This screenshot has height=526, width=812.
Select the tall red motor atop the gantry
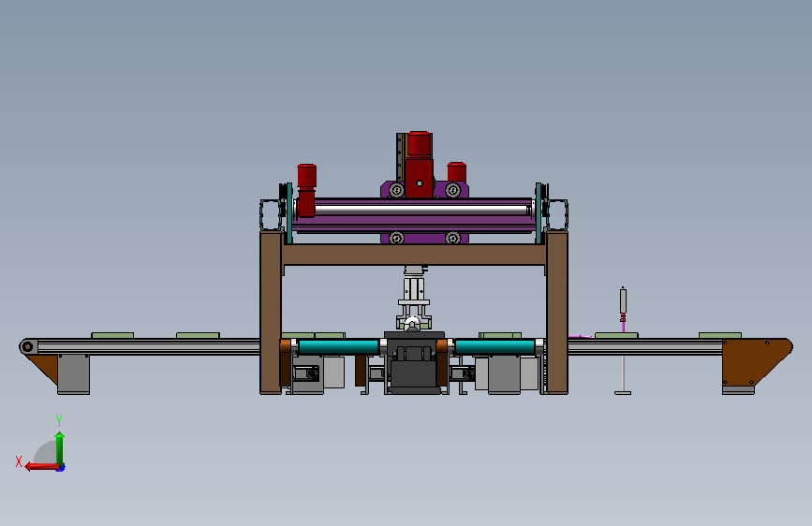pos(419,164)
